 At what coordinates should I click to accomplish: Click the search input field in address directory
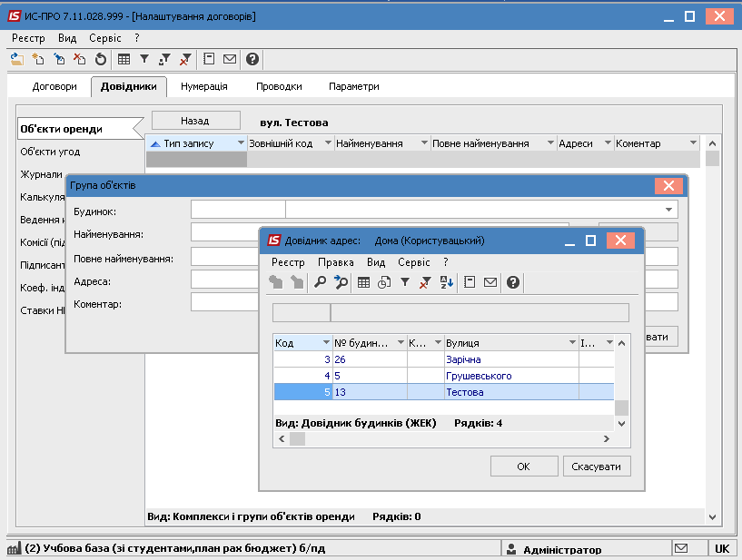(480, 312)
